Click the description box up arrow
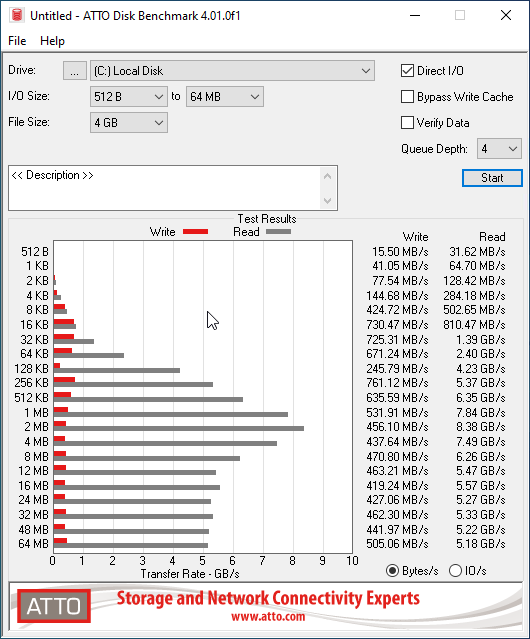Screen dimensions: 530x639 tap(327, 176)
